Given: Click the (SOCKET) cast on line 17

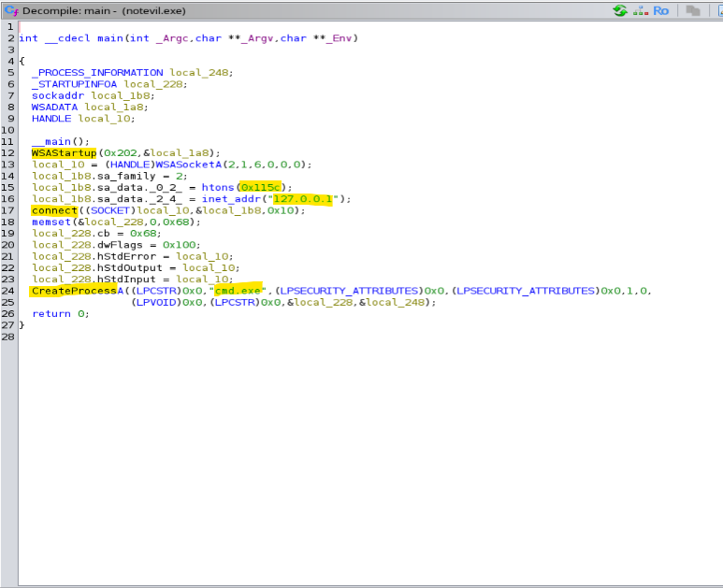Looking at the screenshot, I should pyautogui.click(x=110, y=210).
